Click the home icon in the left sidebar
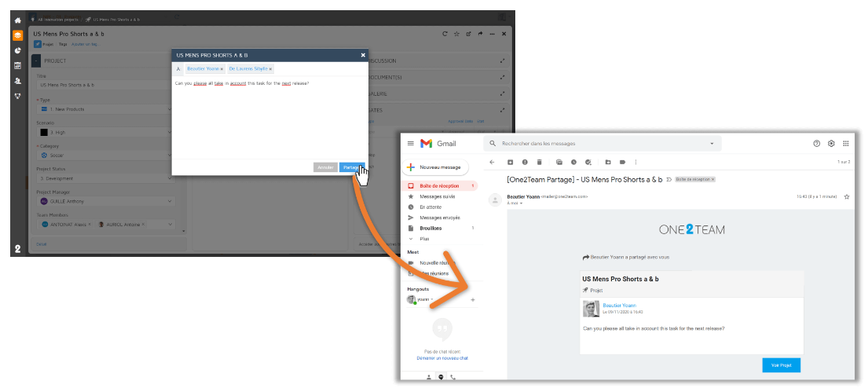Viewport: 868px width, 392px height. tap(17, 19)
